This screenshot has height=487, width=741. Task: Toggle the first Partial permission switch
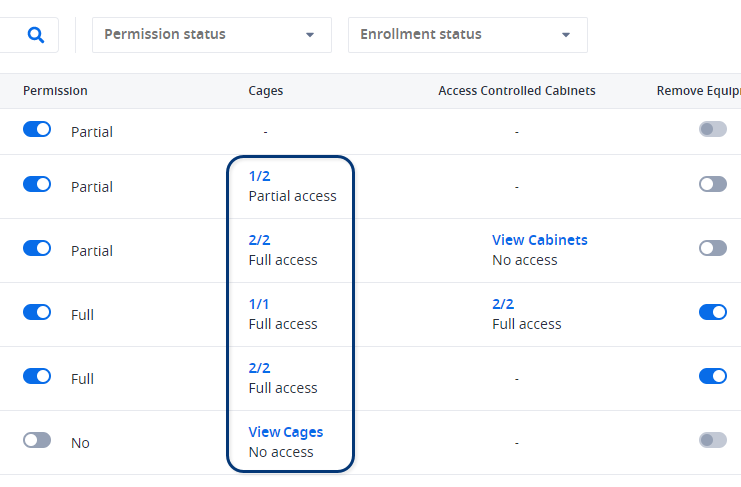click(37, 129)
